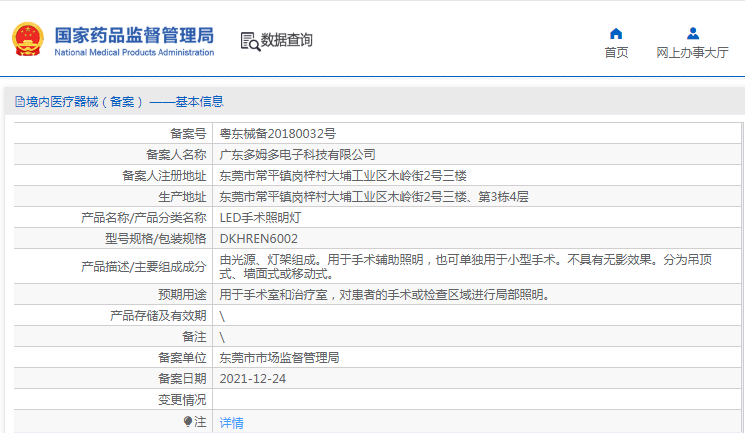This screenshot has height=433, width=745.
Task: Click the 备案日期 value 2021-12-24
Action: click(252, 379)
